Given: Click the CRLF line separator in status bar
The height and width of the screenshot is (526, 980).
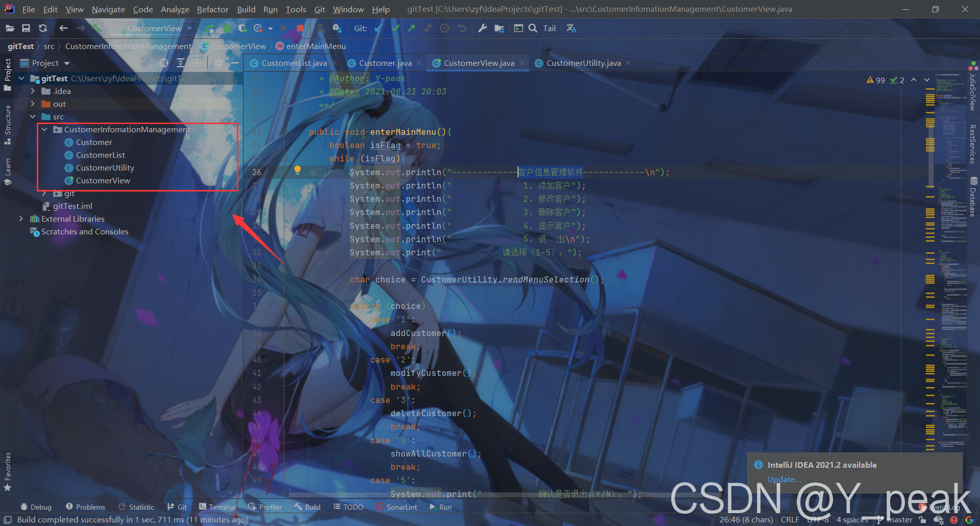Looking at the screenshot, I should pos(790,520).
